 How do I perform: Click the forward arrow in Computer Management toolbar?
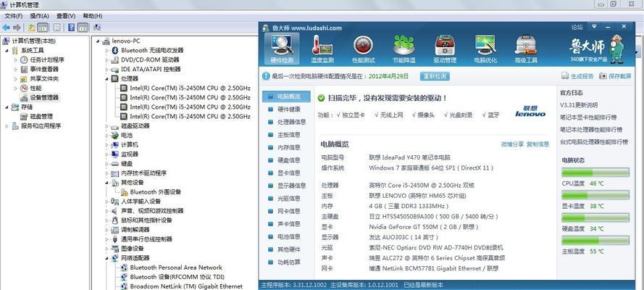pyautogui.click(x=17, y=28)
